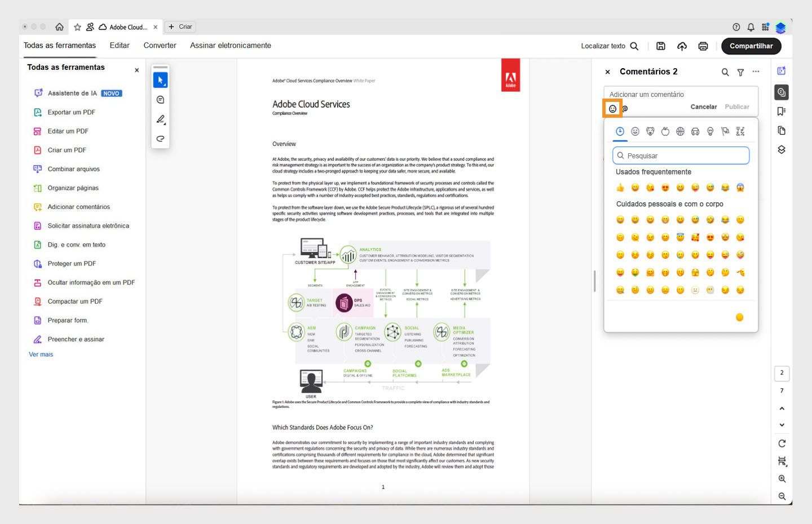Select the freehand draw tool
The height and width of the screenshot is (524, 812).
(160, 139)
